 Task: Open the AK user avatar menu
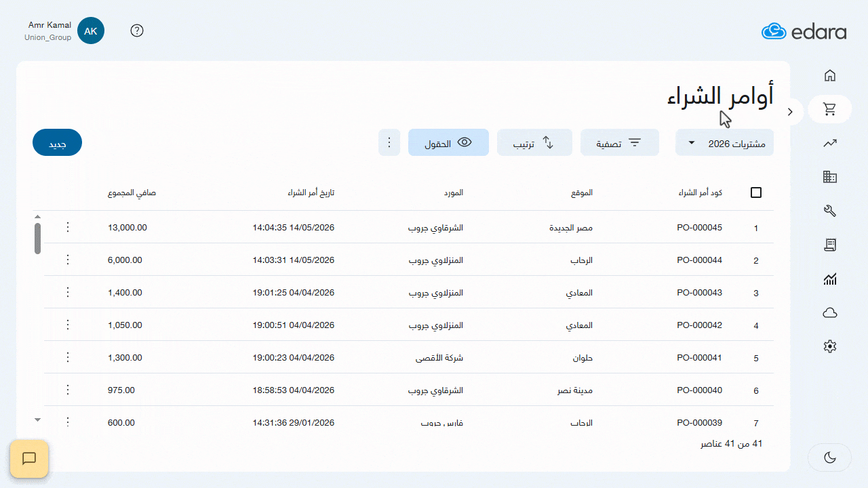coord(91,30)
